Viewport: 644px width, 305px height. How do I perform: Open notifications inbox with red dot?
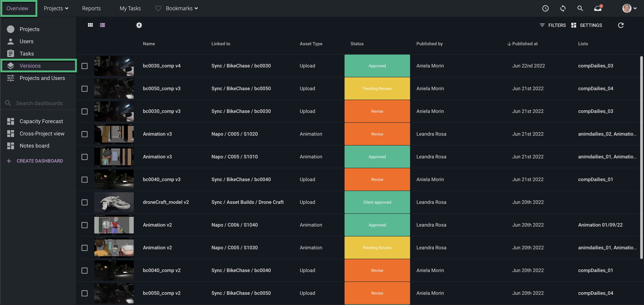[x=598, y=9]
